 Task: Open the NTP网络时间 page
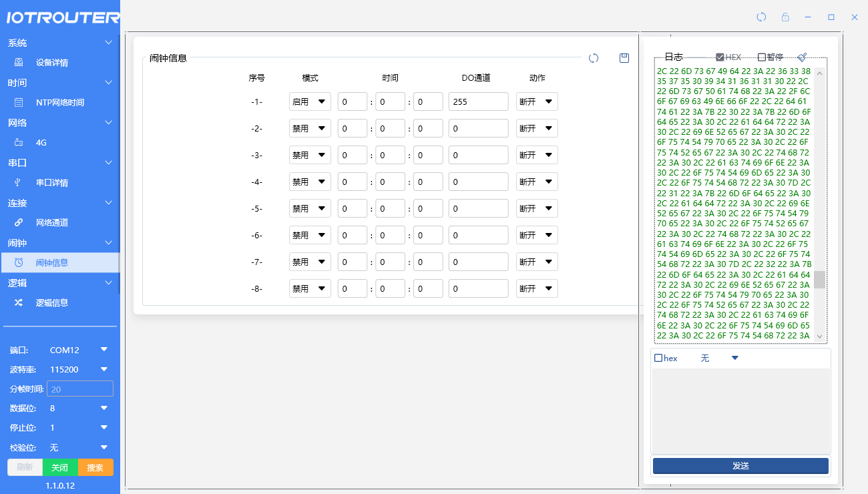60,103
